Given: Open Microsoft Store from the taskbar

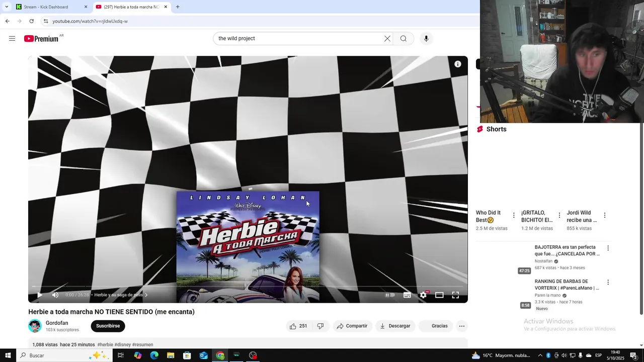Looking at the screenshot, I should (x=187, y=355).
